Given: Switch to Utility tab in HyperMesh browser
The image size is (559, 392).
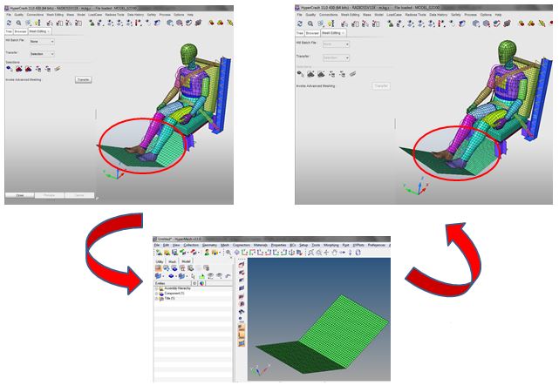Looking at the screenshot, I should [160, 261].
